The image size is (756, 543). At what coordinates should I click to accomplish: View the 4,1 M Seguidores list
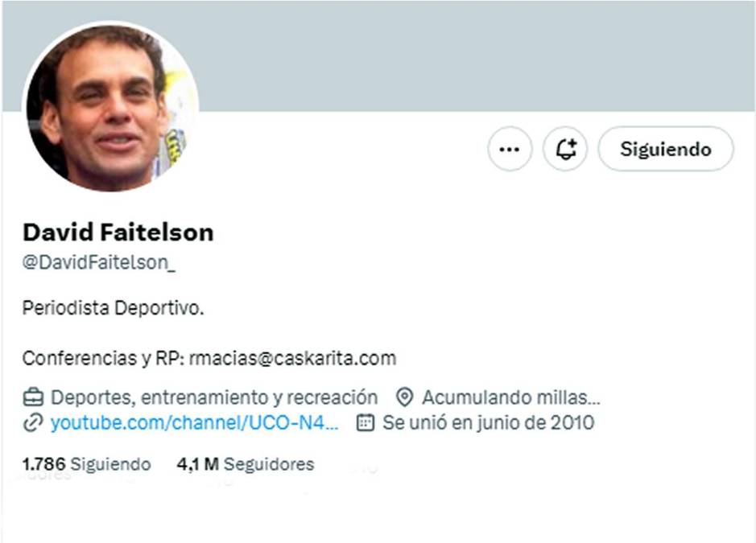click(246, 464)
